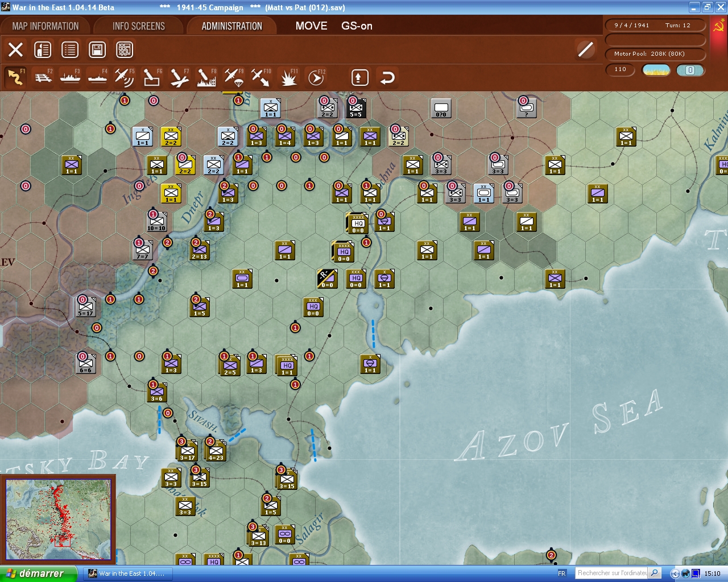Click the démarrer Start button
The width and height of the screenshot is (728, 582).
tap(39, 573)
